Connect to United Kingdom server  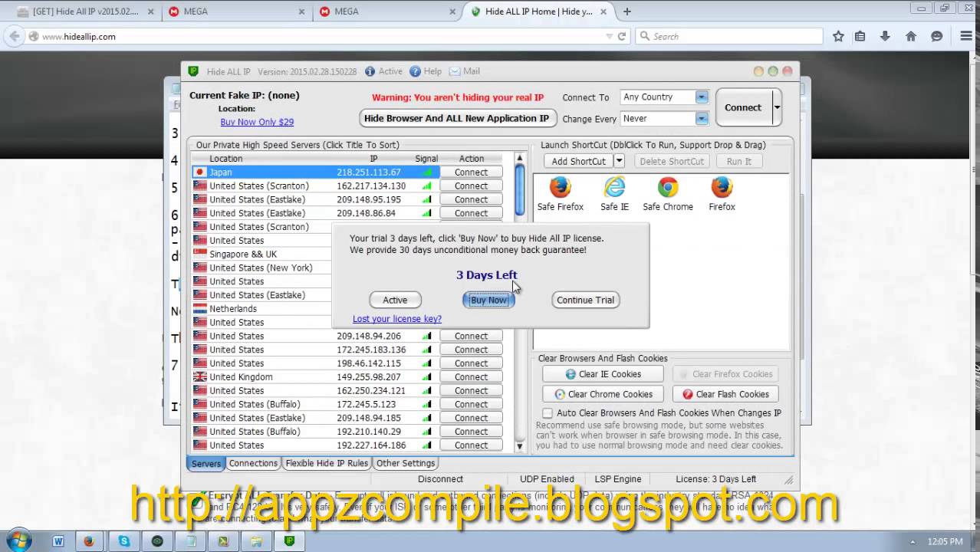point(471,377)
